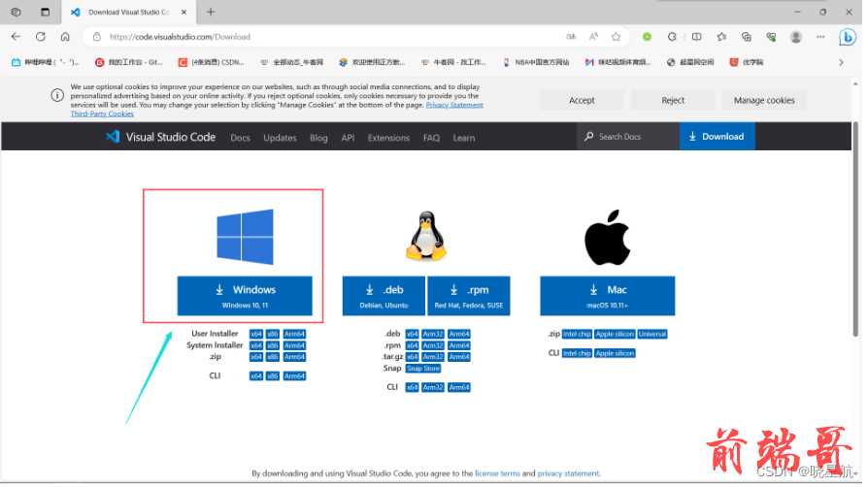This screenshot has height=487, width=868.
Task: Click the translate icon in address bar
Action: click(x=571, y=37)
